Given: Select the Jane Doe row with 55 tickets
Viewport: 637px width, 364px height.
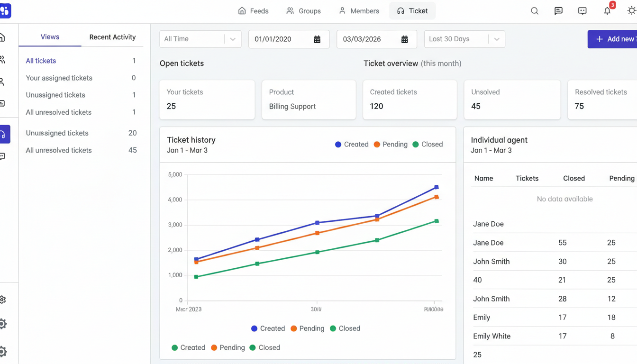Looking at the screenshot, I should [x=554, y=243].
